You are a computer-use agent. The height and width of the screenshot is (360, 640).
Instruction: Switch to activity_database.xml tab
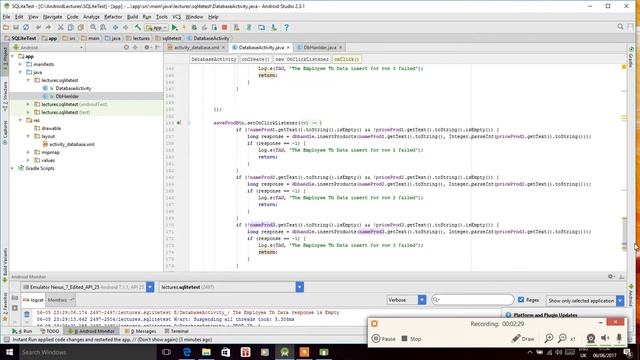196,47
